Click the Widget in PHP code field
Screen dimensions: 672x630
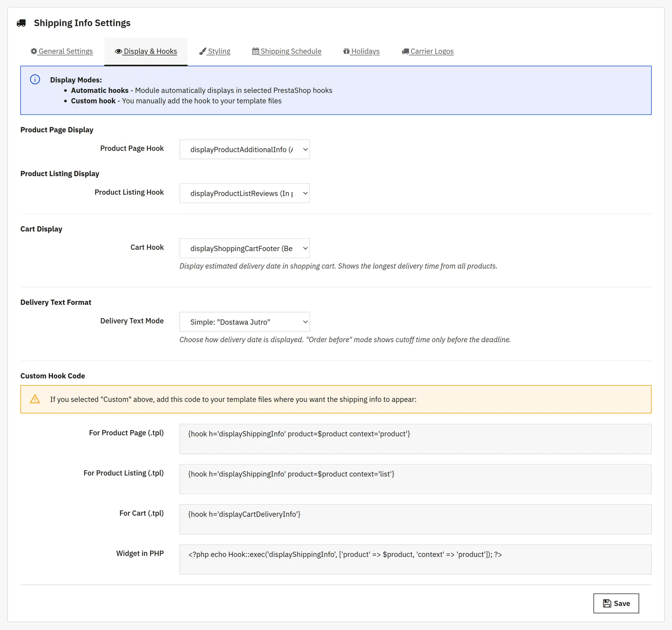tap(415, 559)
